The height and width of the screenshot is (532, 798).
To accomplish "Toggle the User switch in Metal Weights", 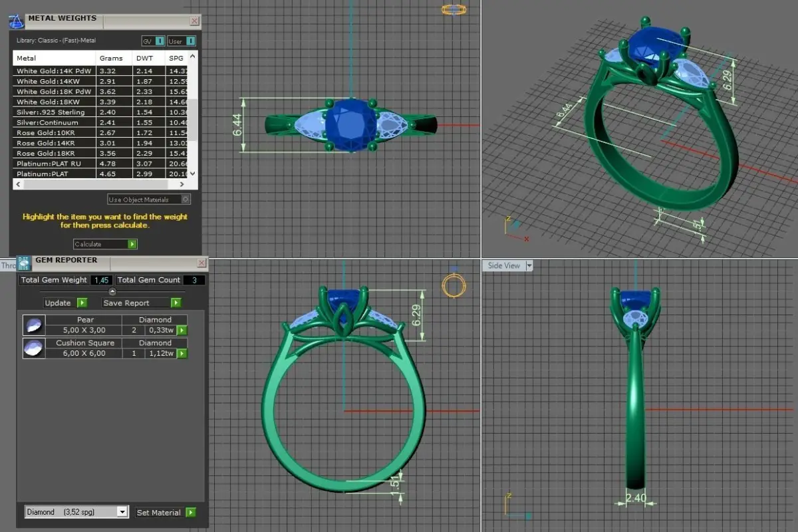I will tap(182, 41).
